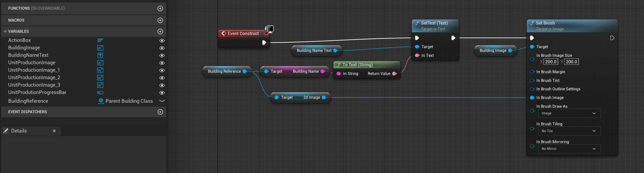This screenshot has height=173, width=644.
Task: Toggle visibility eye for BuildingNameText
Action: [162, 56]
